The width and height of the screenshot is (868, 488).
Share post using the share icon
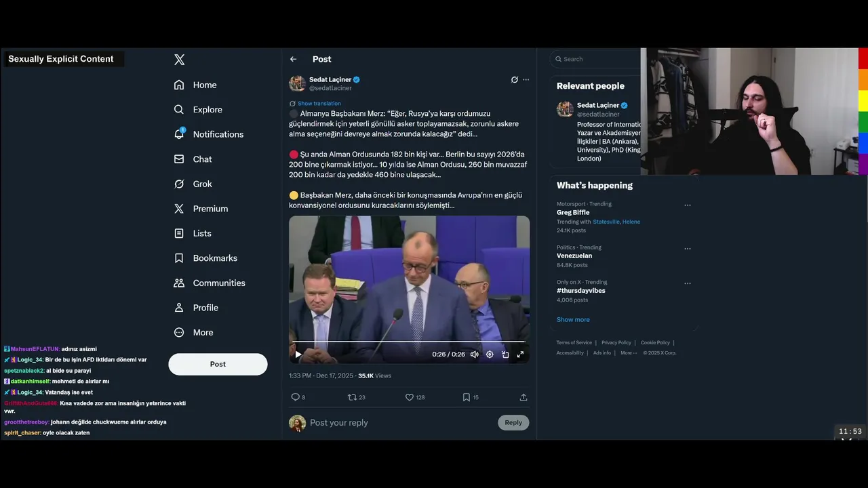pos(523,397)
